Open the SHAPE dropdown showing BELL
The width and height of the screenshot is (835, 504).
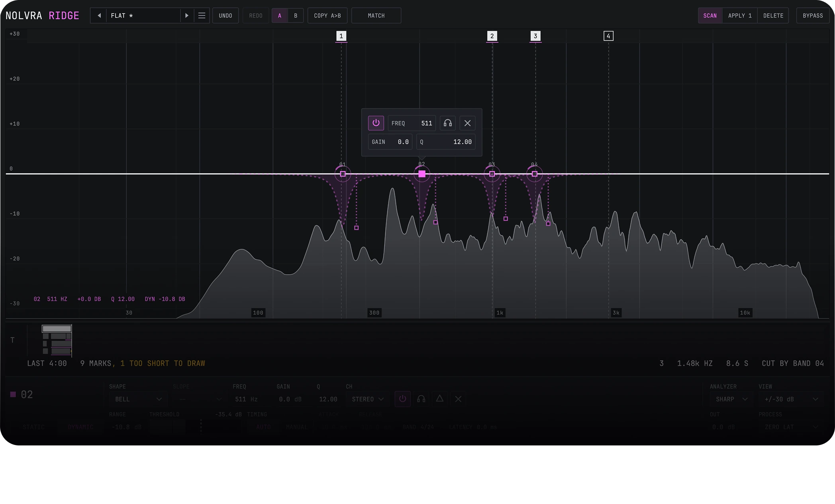[x=138, y=399]
